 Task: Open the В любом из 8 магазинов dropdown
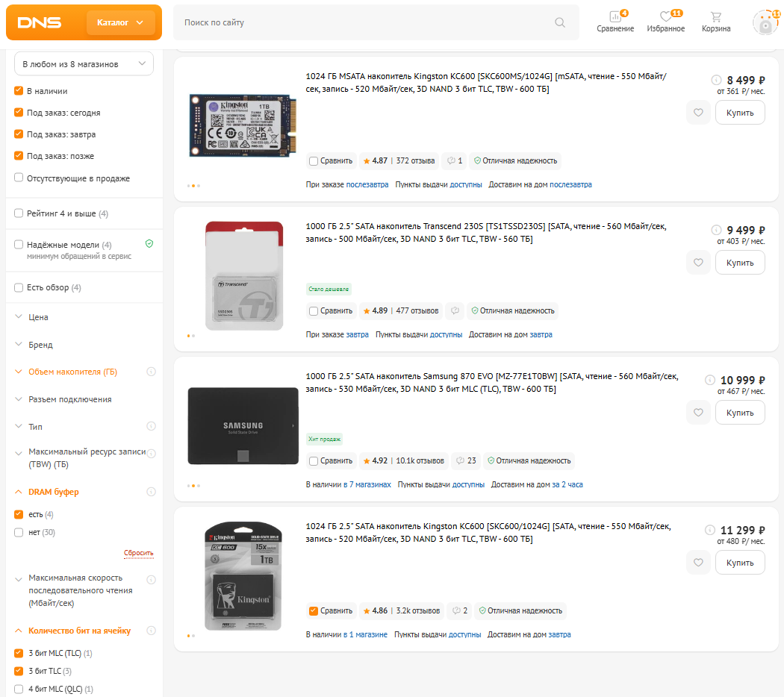tap(84, 64)
